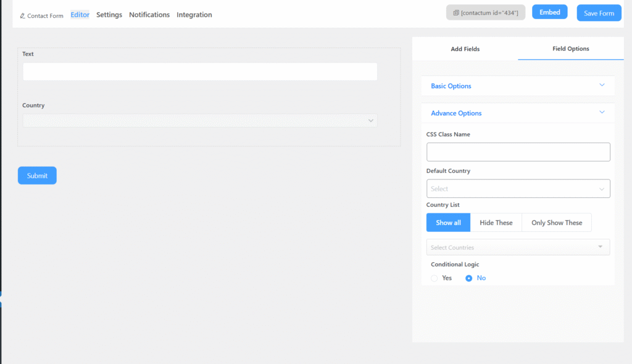632x364 pixels.
Task: Choose Hide These country list option
Action: [496, 223]
